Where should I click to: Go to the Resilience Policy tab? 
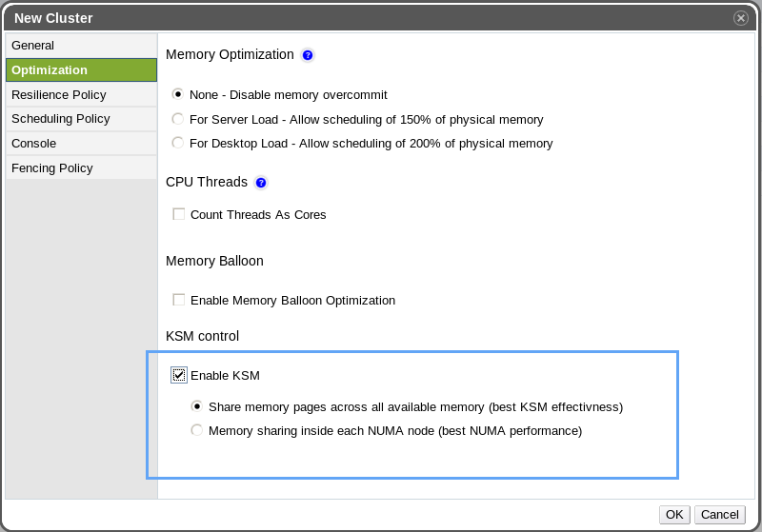[81, 94]
